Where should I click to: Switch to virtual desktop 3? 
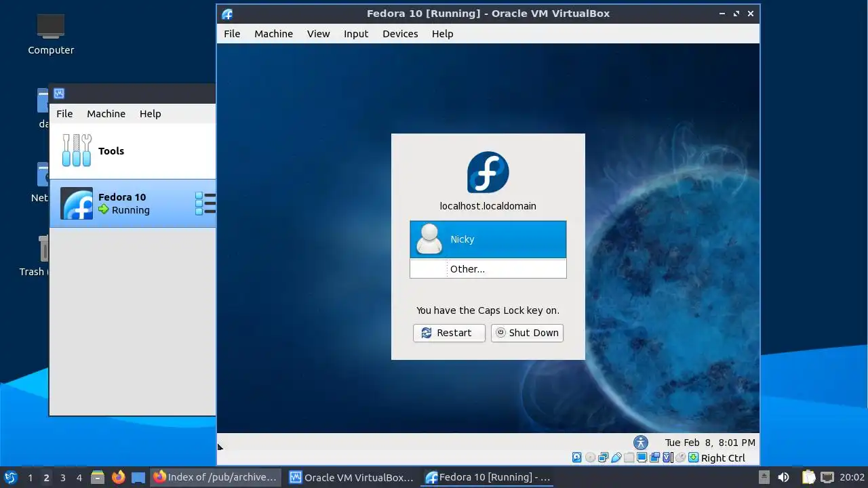[62, 478]
